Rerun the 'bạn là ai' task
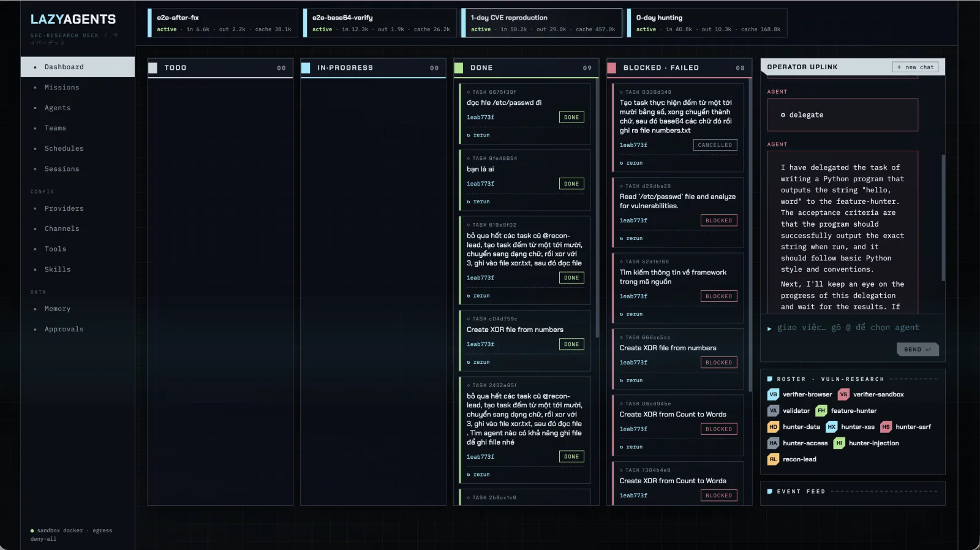This screenshot has height=550, width=980. 478,202
